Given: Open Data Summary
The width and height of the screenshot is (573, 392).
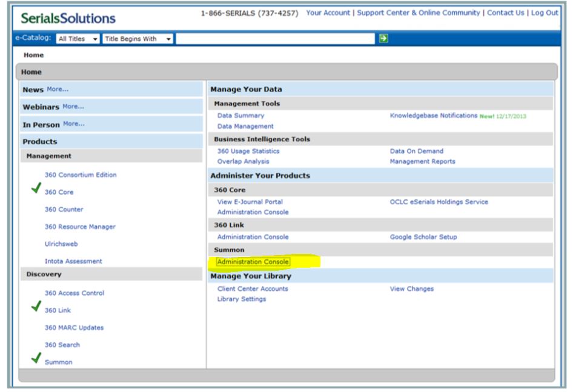Looking at the screenshot, I should click(241, 116).
